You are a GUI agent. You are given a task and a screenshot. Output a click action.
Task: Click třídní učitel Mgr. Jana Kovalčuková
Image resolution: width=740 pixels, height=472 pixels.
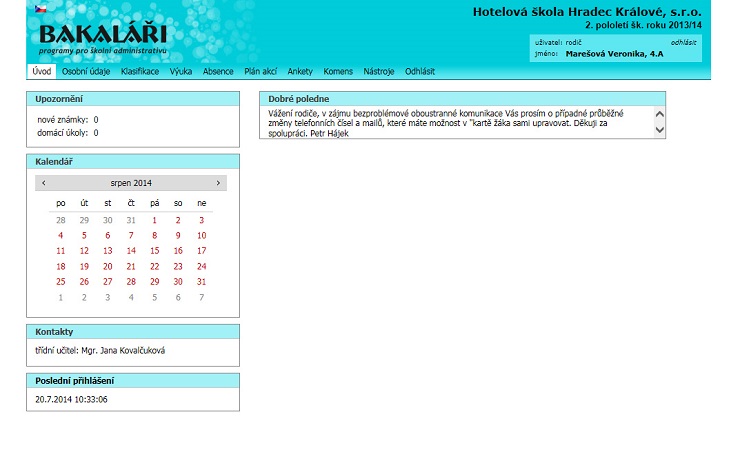pos(100,351)
